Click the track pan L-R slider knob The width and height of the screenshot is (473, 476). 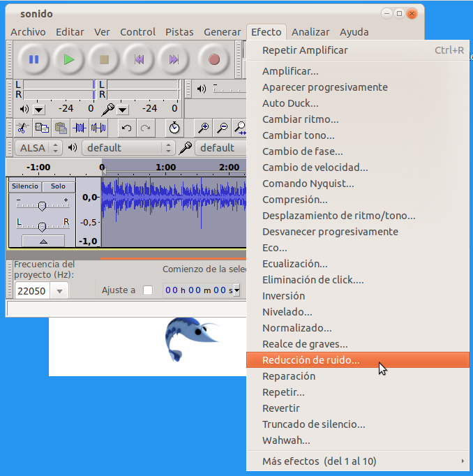(x=42, y=227)
